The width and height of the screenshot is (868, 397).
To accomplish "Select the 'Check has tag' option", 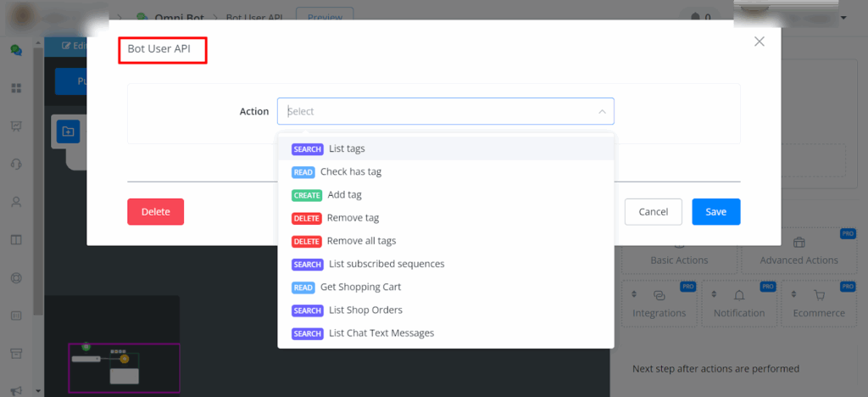I will [350, 171].
